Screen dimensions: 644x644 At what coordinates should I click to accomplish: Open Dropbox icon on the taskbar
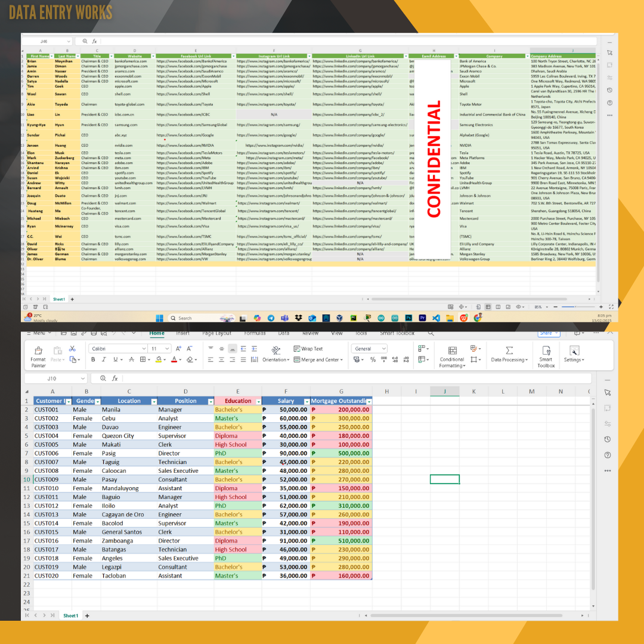tap(299, 318)
